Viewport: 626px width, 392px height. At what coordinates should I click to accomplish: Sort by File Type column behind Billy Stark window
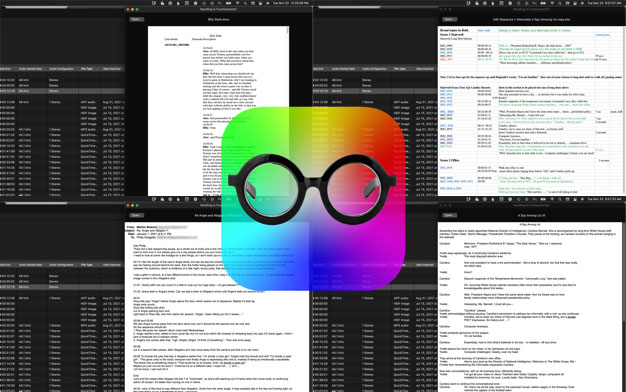[87, 69]
